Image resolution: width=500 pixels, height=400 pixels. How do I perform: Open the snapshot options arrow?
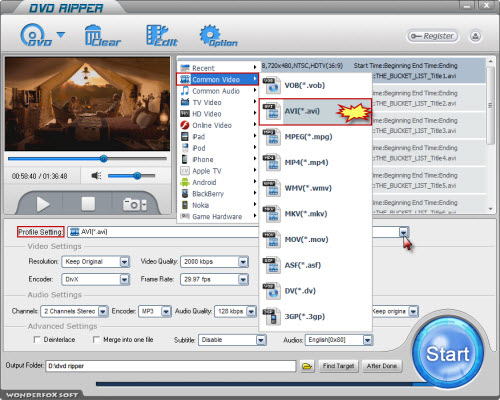tap(144, 205)
